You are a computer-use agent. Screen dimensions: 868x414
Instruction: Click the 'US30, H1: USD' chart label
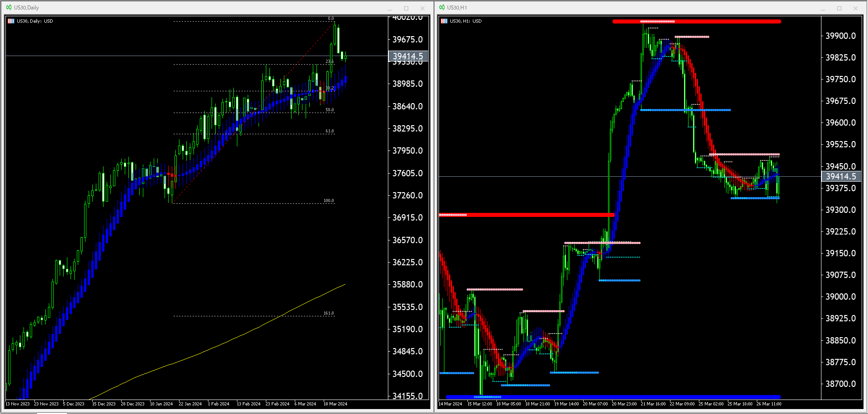[466, 21]
